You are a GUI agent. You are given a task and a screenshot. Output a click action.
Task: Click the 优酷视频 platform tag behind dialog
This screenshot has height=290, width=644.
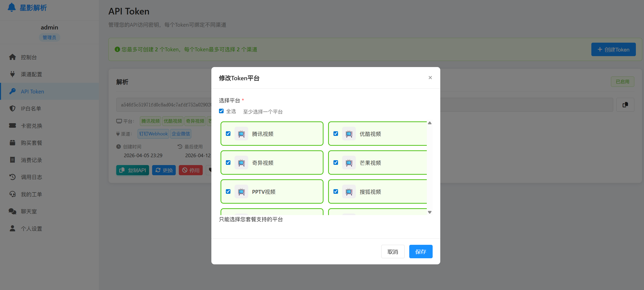pyautogui.click(x=173, y=121)
